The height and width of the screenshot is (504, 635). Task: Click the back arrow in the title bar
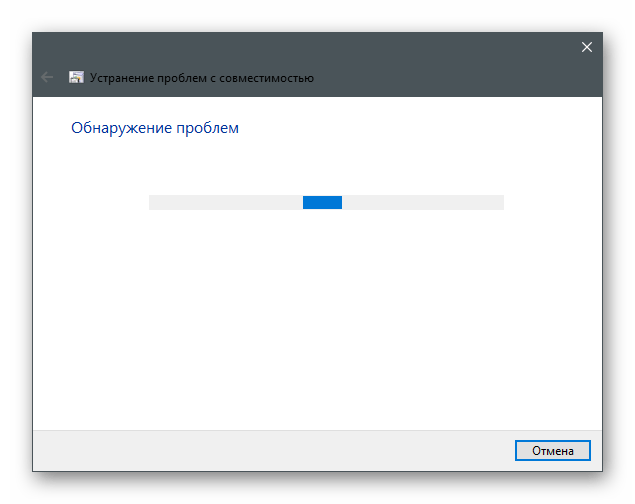coord(47,77)
